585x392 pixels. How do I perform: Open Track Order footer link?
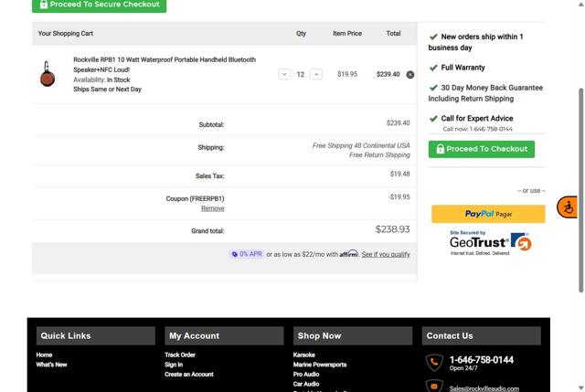180,355
